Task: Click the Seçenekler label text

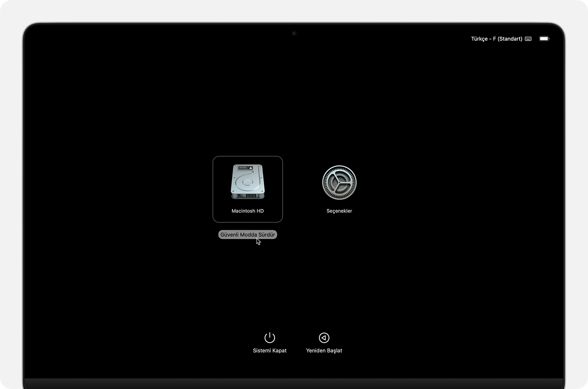Action: pyautogui.click(x=339, y=211)
